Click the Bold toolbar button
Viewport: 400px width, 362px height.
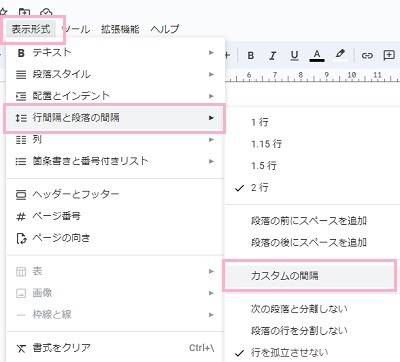coord(251,56)
